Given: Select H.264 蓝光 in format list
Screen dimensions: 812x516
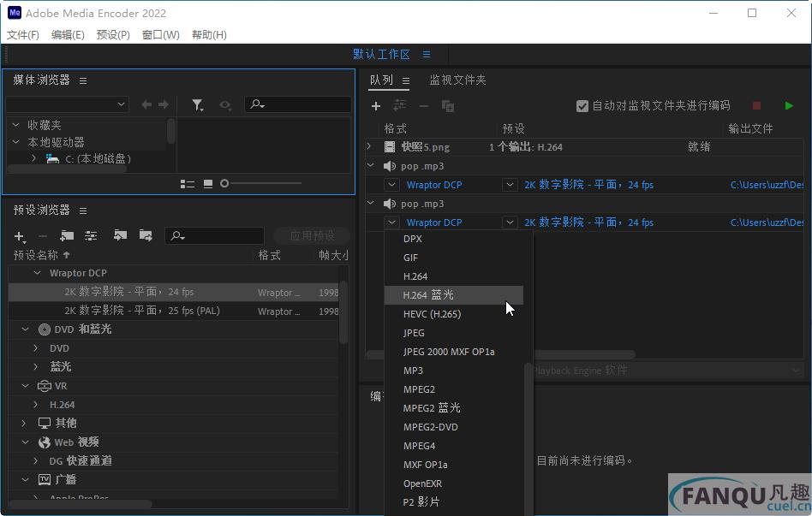Looking at the screenshot, I should (x=454, y=295).
